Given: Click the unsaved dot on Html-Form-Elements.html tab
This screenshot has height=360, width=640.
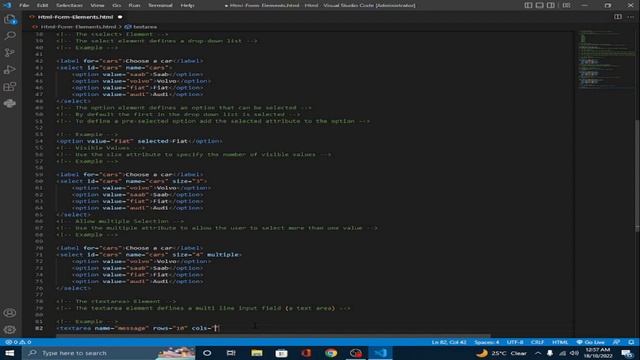Looking at the screenshot, I should click(120, 17).
